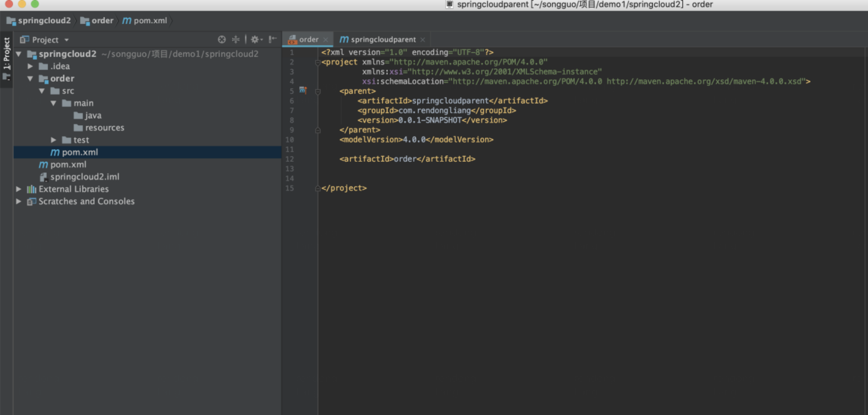
Task: Select the test folder row
Action: pyautogui.click(x=147, y=140)
